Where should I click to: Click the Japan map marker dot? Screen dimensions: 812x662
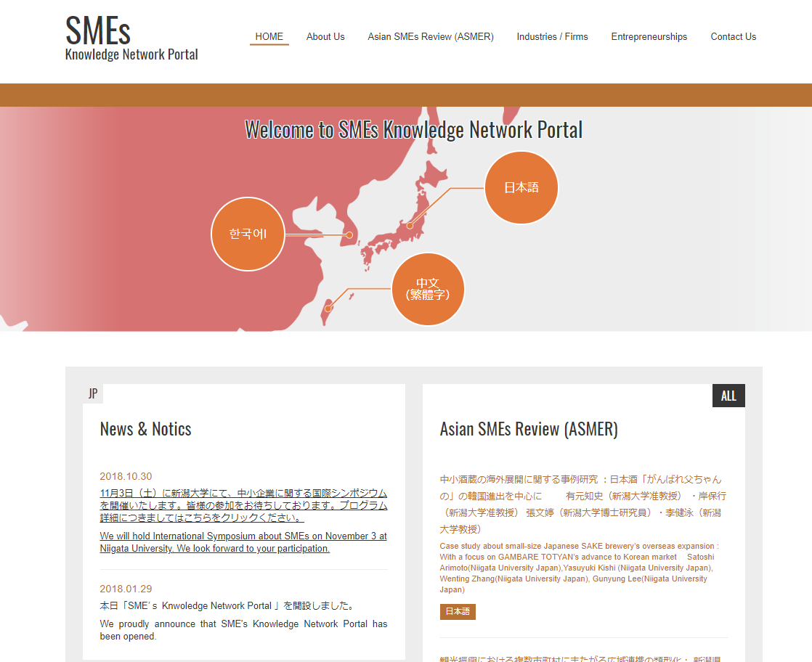click(410, 226)
